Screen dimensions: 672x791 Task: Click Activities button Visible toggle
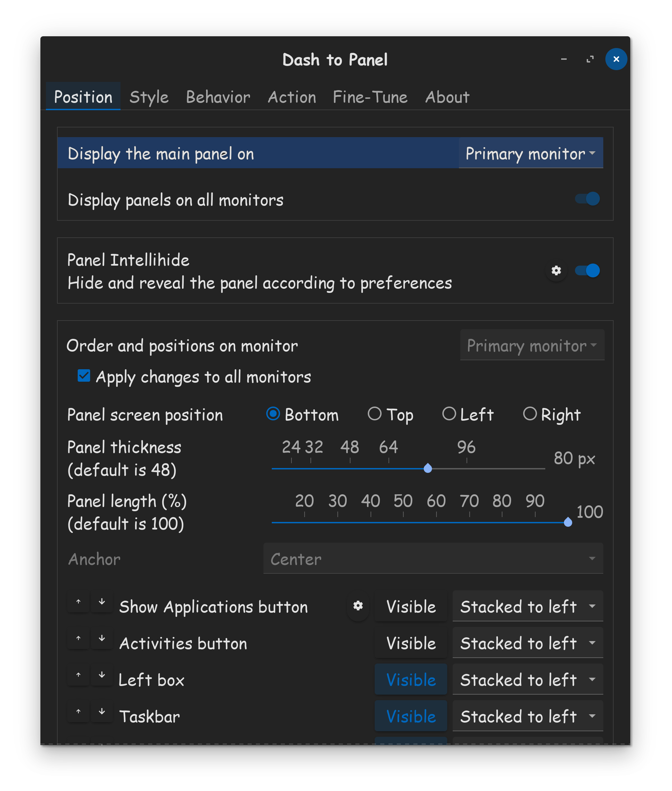(411, 643)
